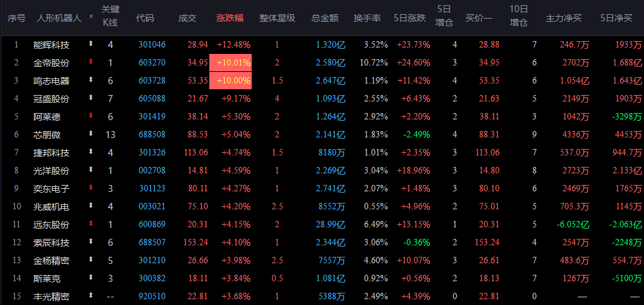This screenshot has width=644, height=305.
Task: Select the -5100万 five-day net buy cell
Action: 626,279
